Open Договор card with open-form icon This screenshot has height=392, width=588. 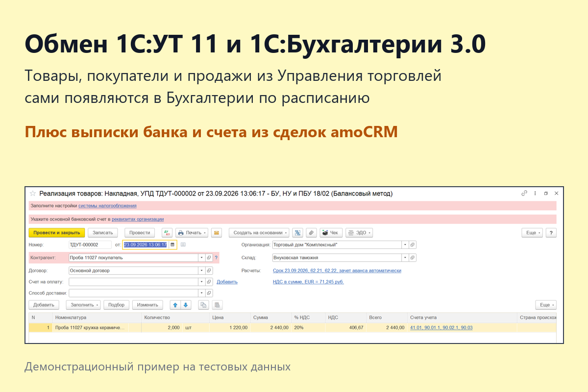209,270
